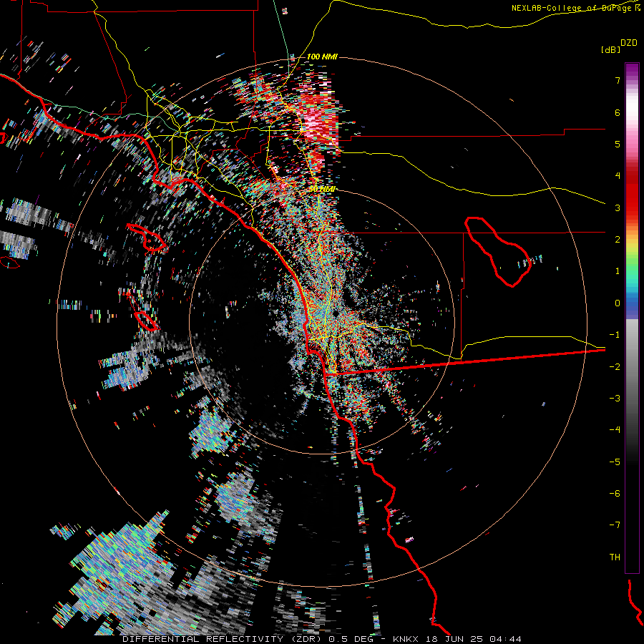The width and height of the screenshot is (644, 644).
Task: Click the ZDR color scale bar
Action: [632, 318]
